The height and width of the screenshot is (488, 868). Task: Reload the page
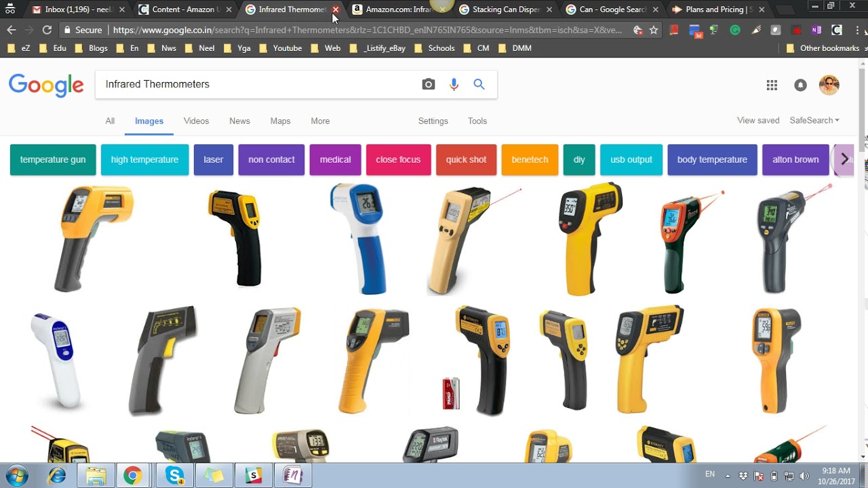pos(47,30)
